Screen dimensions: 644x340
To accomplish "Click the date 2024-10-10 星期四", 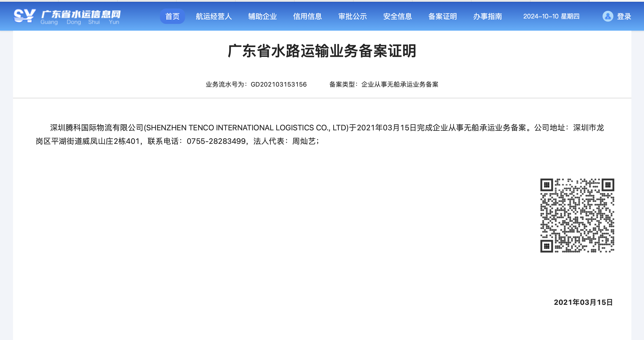I will click(x=551, y=16).
